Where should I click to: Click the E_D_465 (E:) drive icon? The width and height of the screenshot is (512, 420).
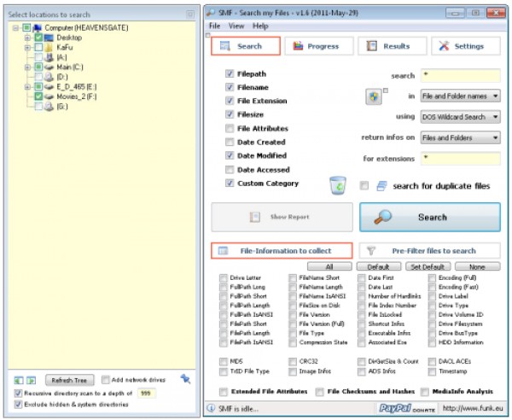[49, 86]
